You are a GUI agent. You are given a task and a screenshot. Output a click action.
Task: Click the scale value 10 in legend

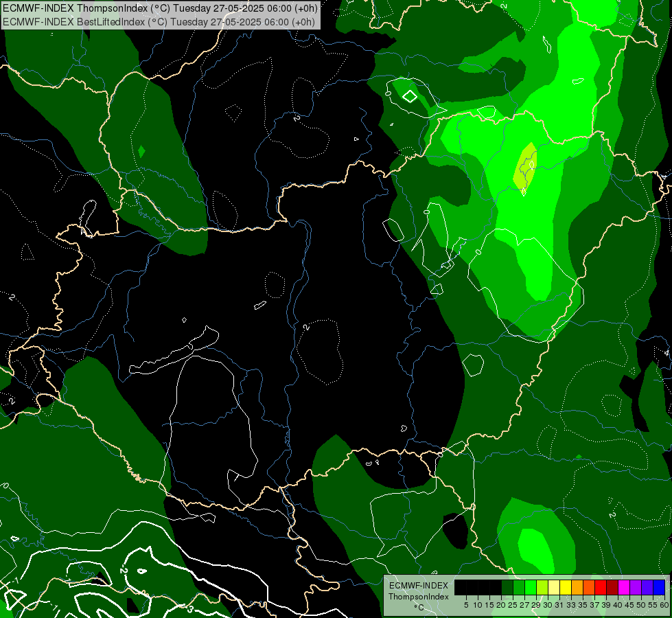(x=478, y=605)
